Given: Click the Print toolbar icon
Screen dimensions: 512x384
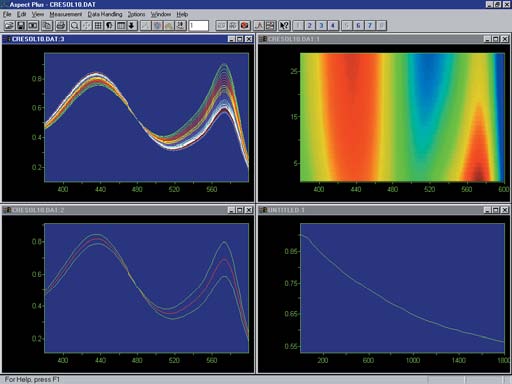Looking at the screenshot, I should (x=61, y=26).
